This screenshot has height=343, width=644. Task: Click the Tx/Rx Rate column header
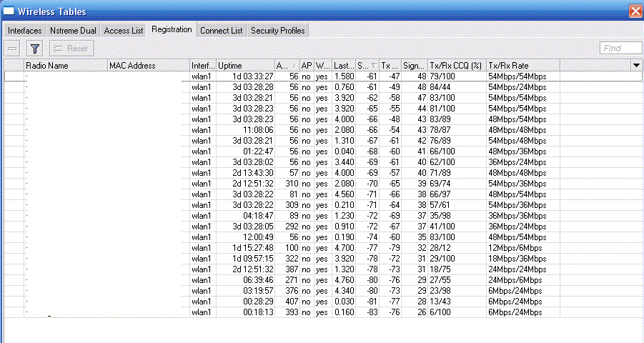coord(522,65)
